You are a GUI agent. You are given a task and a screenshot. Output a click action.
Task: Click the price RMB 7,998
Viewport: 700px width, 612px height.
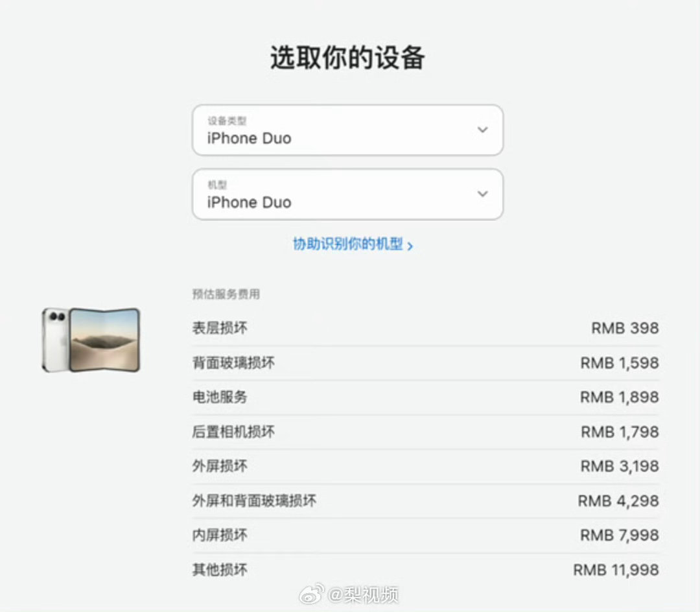pyautogui.click(x=620, y=535)
